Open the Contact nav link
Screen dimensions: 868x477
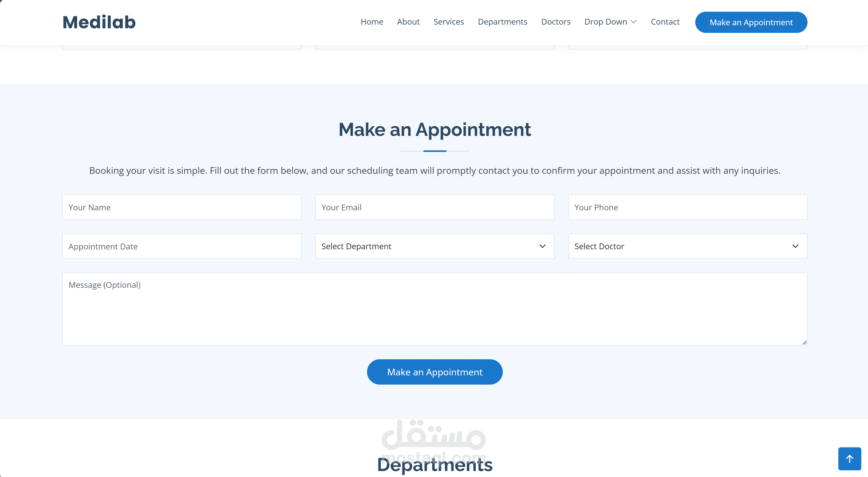[x=665, y=22]
